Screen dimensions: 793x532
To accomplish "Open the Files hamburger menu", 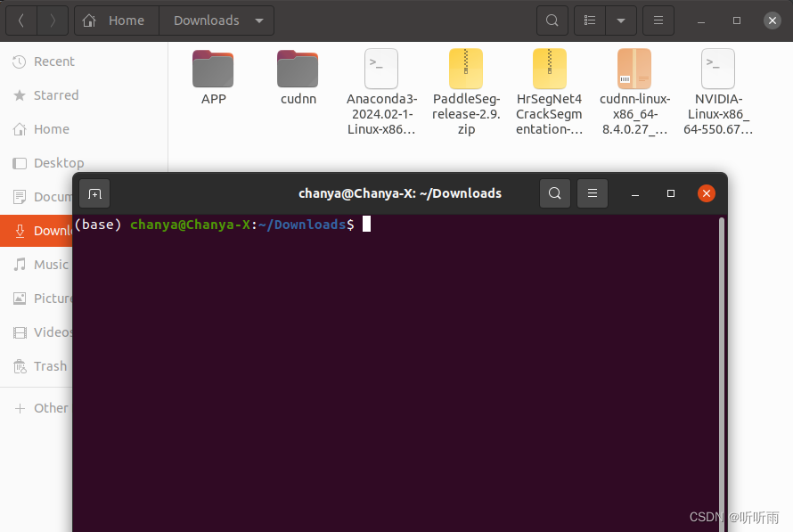I will pyautogui.click(x=658, y=20).
